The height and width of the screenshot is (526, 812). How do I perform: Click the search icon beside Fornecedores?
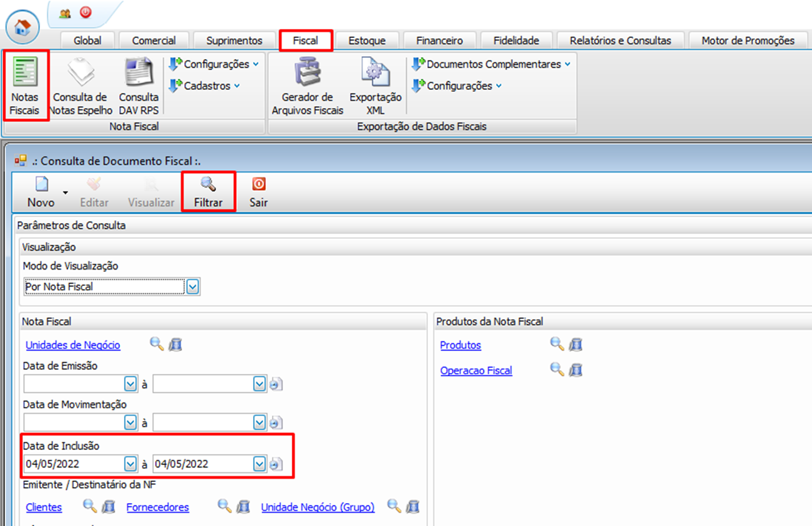[225, 507]
